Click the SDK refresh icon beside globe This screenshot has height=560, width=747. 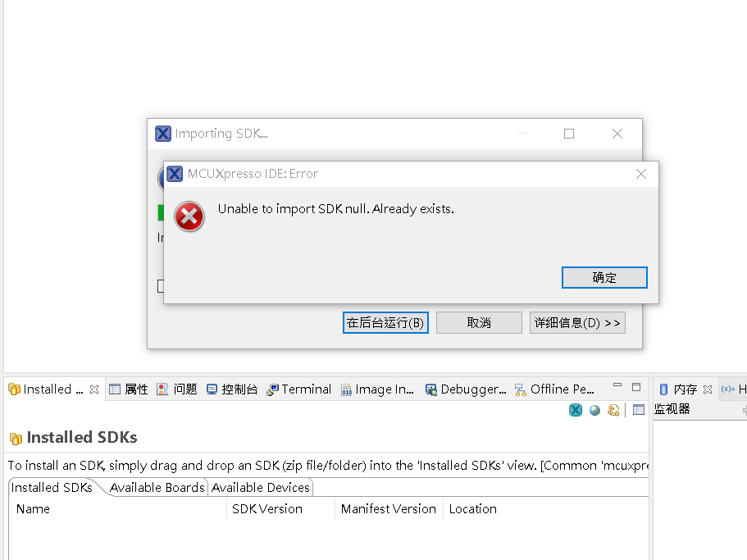(613, 410)
